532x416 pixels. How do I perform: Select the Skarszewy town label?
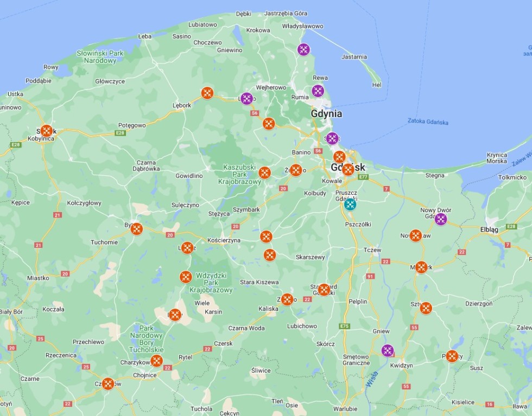(311, 257)
